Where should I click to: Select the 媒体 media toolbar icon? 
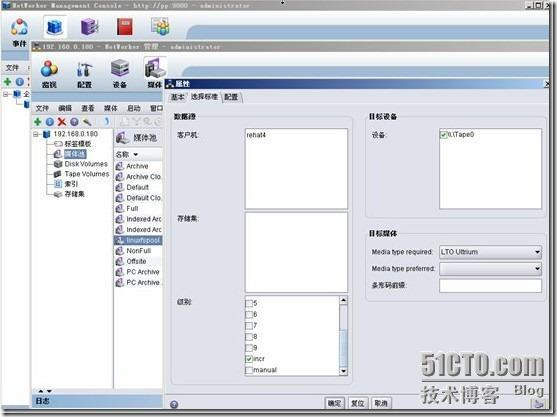[155, 73]
